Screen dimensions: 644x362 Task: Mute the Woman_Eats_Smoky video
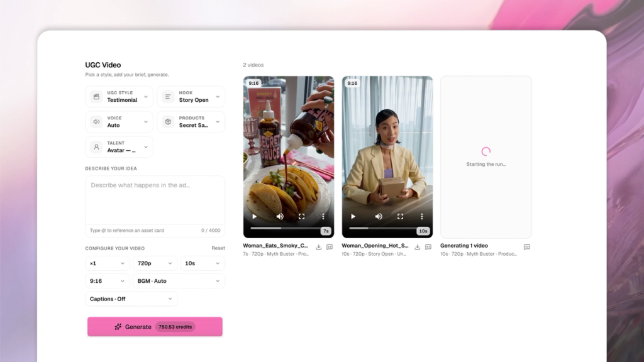tap(280, 216)
